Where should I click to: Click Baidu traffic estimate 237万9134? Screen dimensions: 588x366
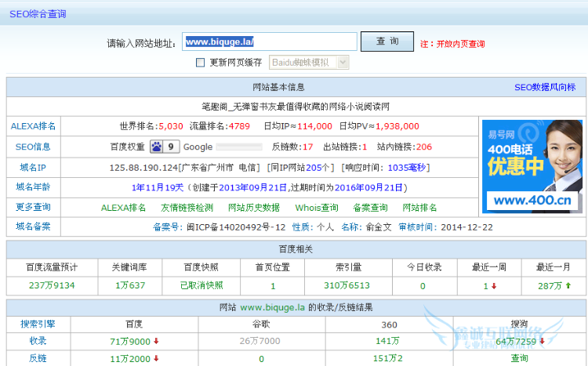[52, 285]
